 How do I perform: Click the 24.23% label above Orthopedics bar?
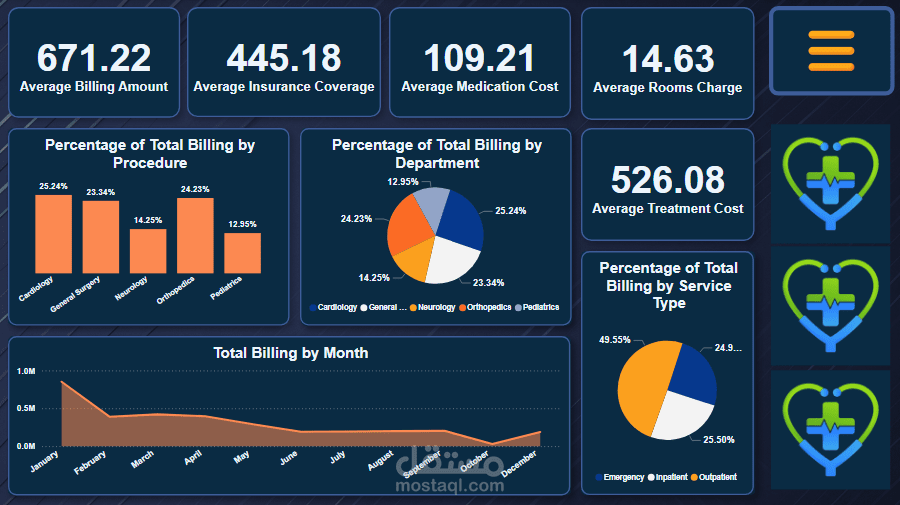195,189
